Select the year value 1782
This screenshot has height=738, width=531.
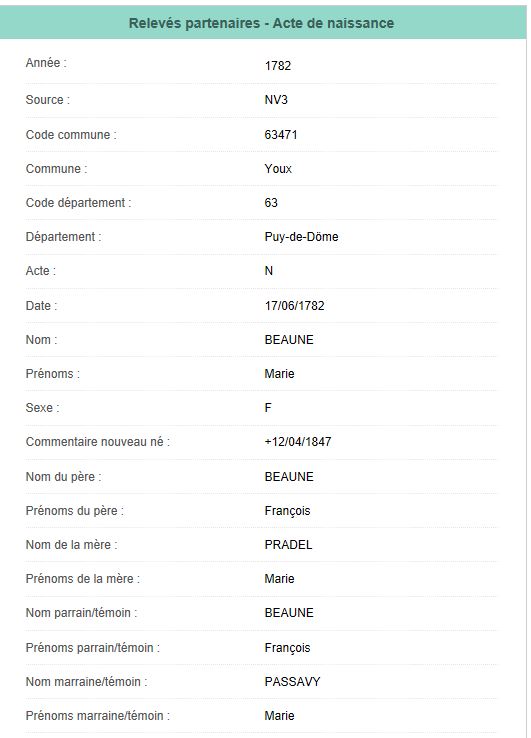[278, 65]
